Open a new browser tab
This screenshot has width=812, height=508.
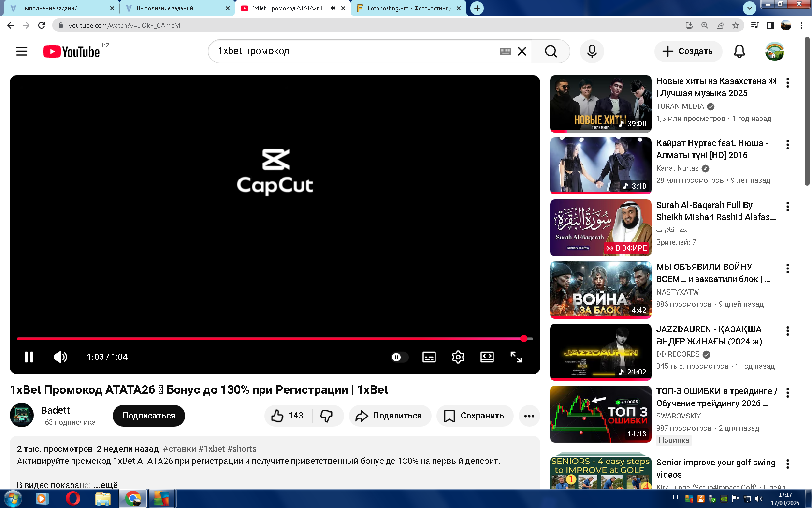point(477,8)
